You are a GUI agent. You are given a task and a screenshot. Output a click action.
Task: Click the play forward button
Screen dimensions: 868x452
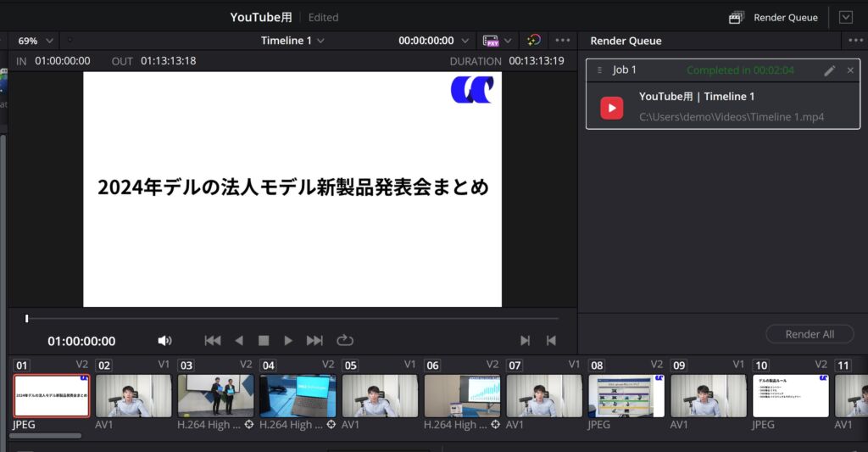[x=288, y=341]
